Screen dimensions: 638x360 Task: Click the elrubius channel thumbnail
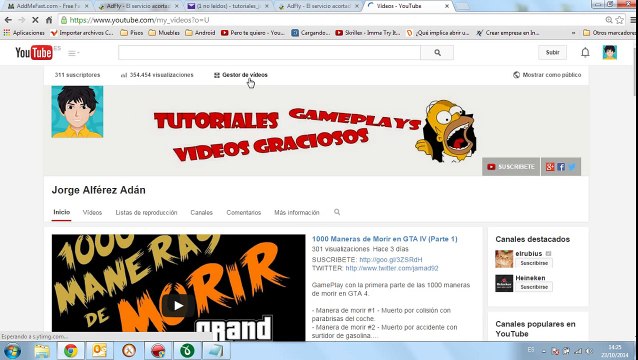pos(504,259)
